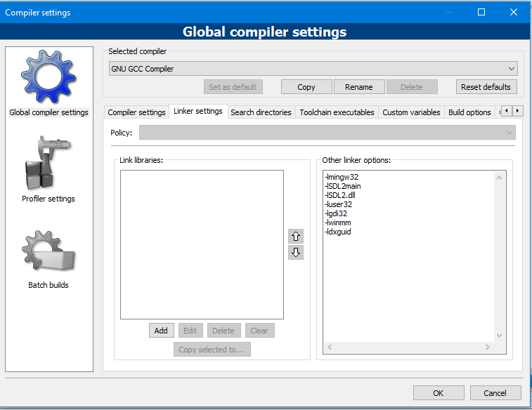Open Profiler settings caliper icon
The width and height of the screenshot is (532, 410).
pos(48,163)
